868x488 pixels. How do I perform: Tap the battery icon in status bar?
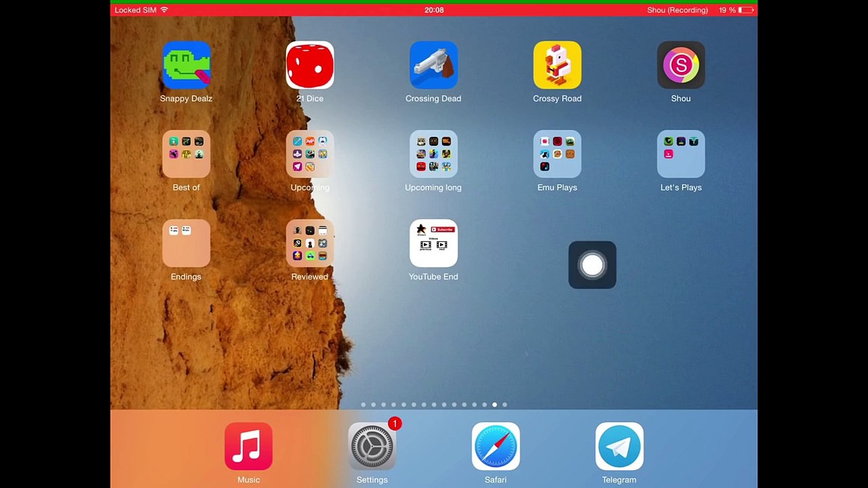(746, 10)
